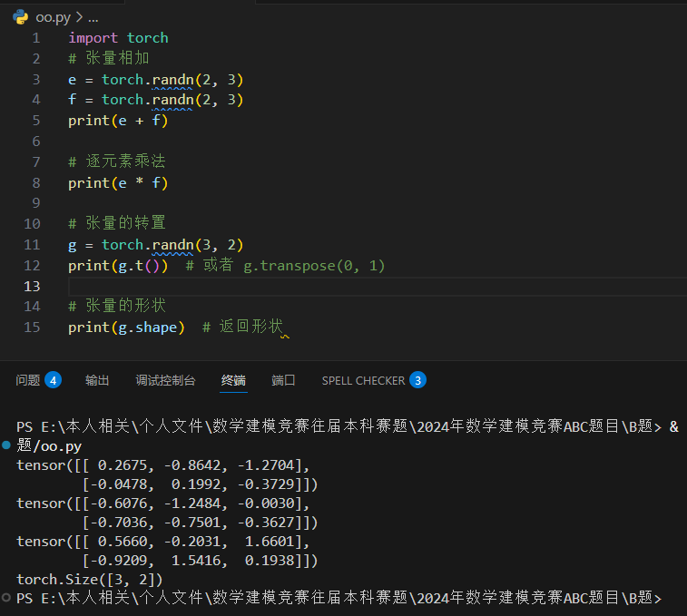Open the oo.py breadcrumb item

click(x=53, y=17)
